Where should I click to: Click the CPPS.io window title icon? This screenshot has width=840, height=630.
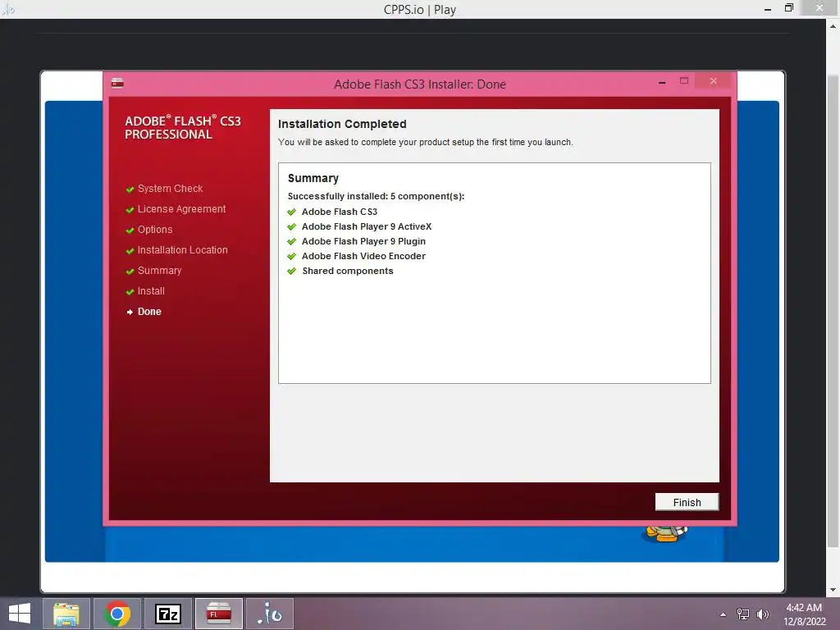pyautogui.click(x=8, y=8)
